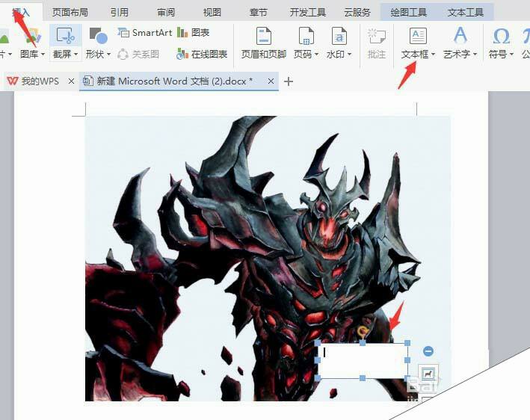Image resolution: width=530 pixels, height=420 pixels.
Task: Open the layout options icon beside text box
Action: pos(428,374)
